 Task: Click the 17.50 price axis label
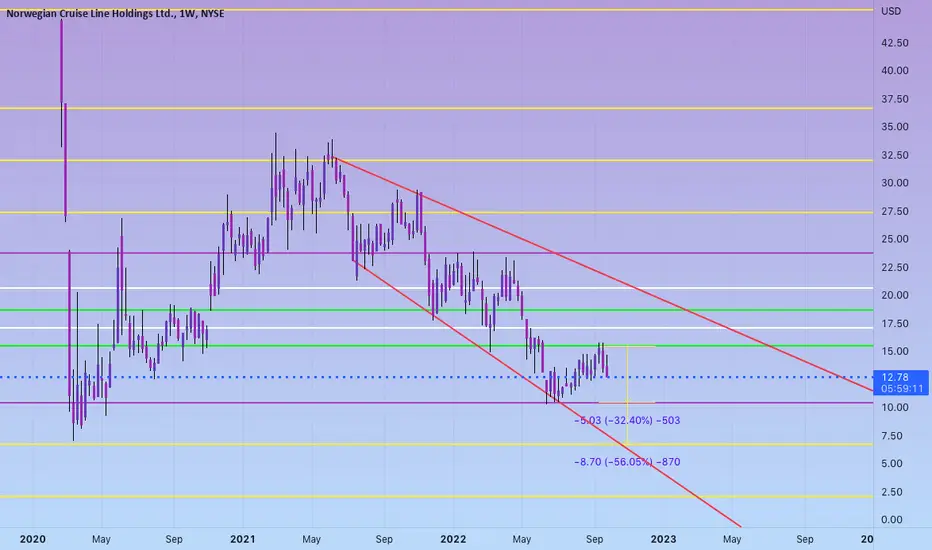click(x=895, y=324)
